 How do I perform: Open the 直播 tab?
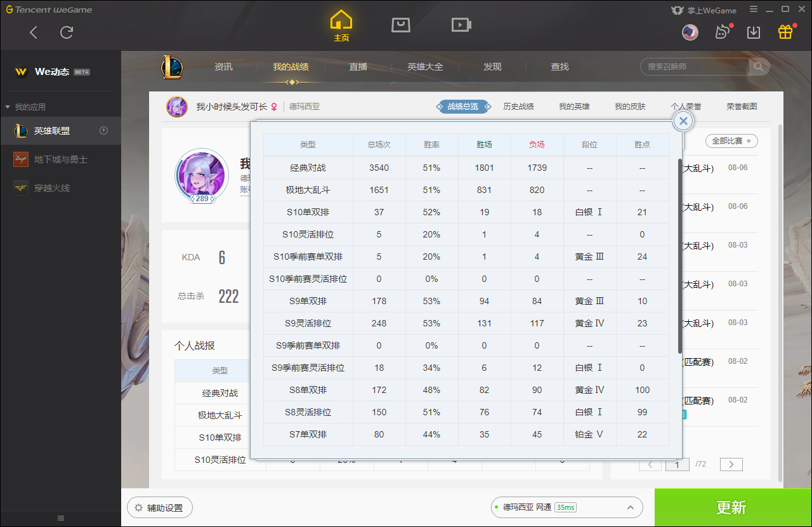tap(358, 67)
